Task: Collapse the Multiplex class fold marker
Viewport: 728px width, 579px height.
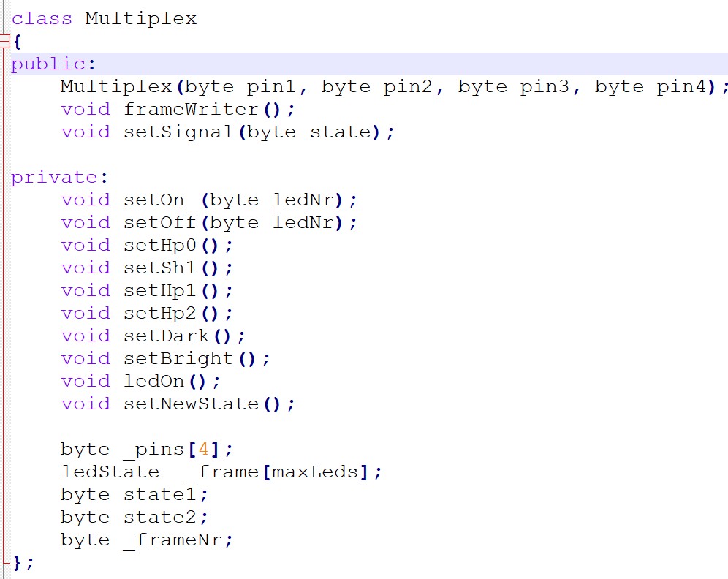Action: click(x=5, y=42)
